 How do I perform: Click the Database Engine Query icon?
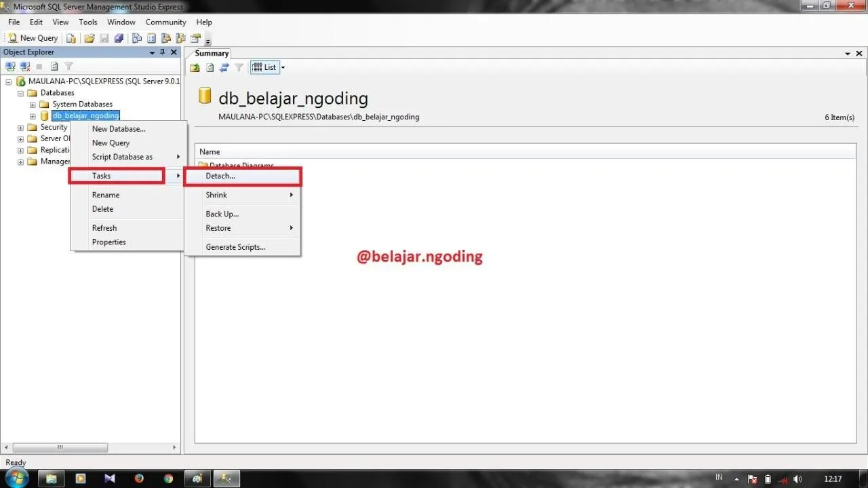click(x=71, y=38)
